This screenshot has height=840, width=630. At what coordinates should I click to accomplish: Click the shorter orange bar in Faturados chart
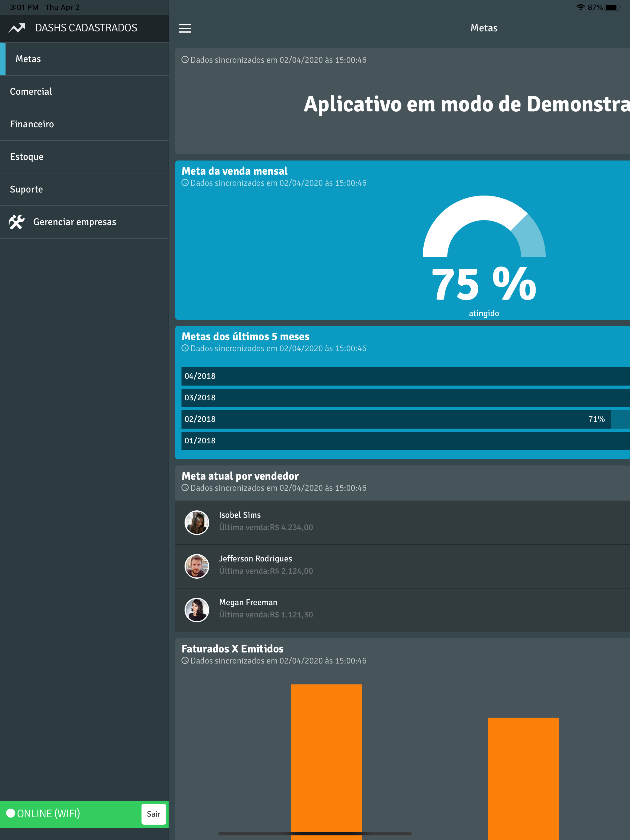523,779
